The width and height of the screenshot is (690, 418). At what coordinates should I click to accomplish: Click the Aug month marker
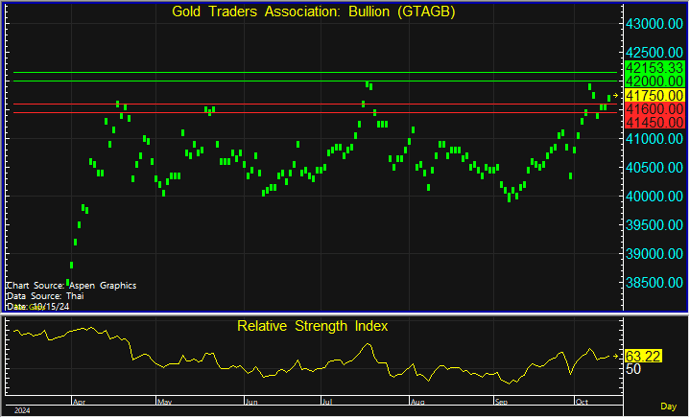pos(416,401)
